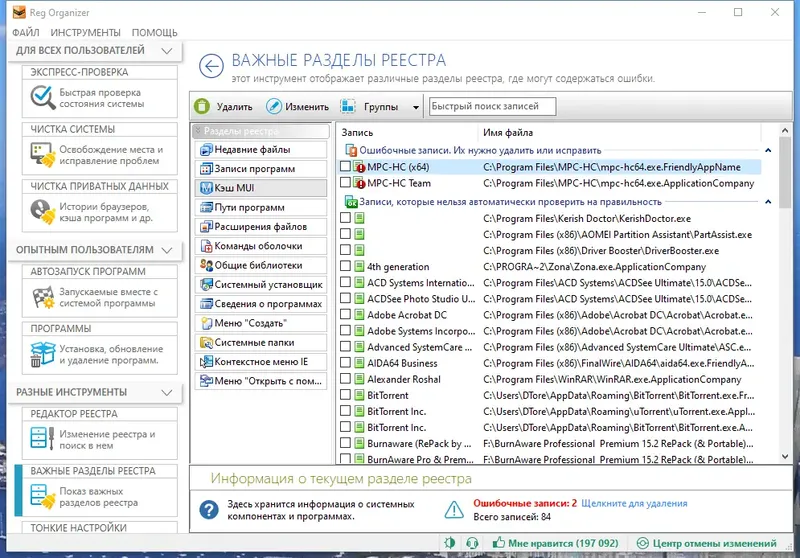
Task: Click the Удалить text button
Action: click(234, 107)
